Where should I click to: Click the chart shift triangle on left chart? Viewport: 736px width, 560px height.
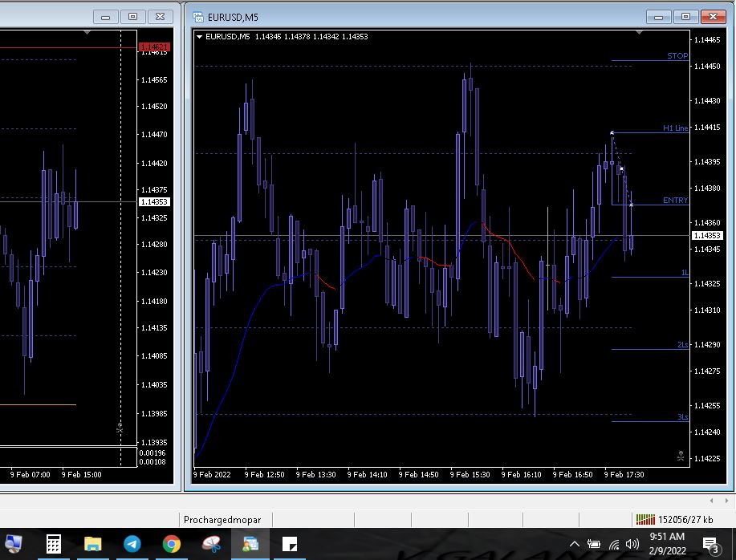click(x=87, y=33)
